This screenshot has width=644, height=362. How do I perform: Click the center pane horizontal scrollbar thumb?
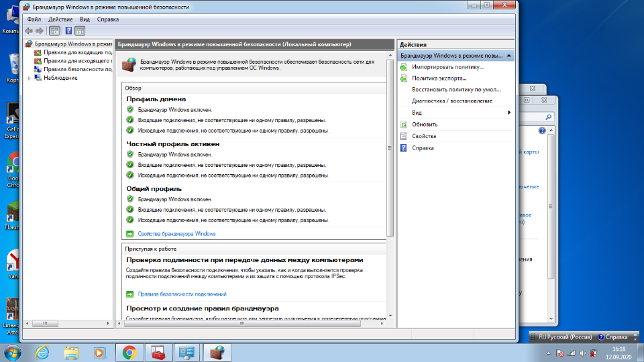(242, 323)
